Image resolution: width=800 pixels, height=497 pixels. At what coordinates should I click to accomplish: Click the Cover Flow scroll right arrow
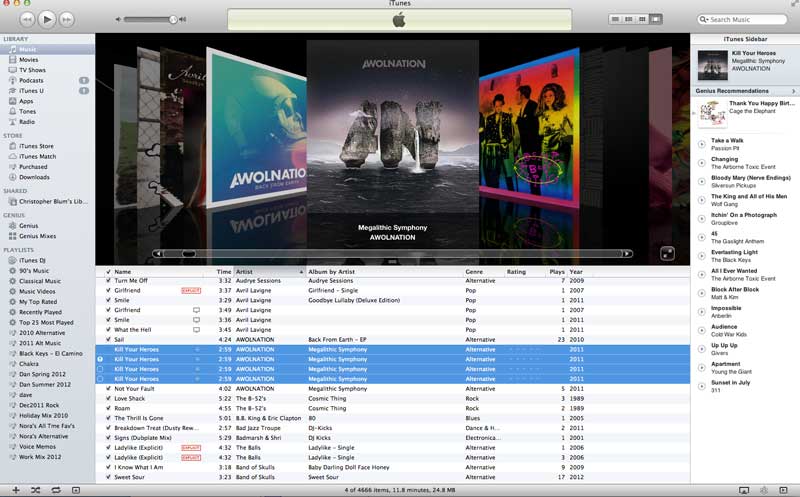click(627, 254)
